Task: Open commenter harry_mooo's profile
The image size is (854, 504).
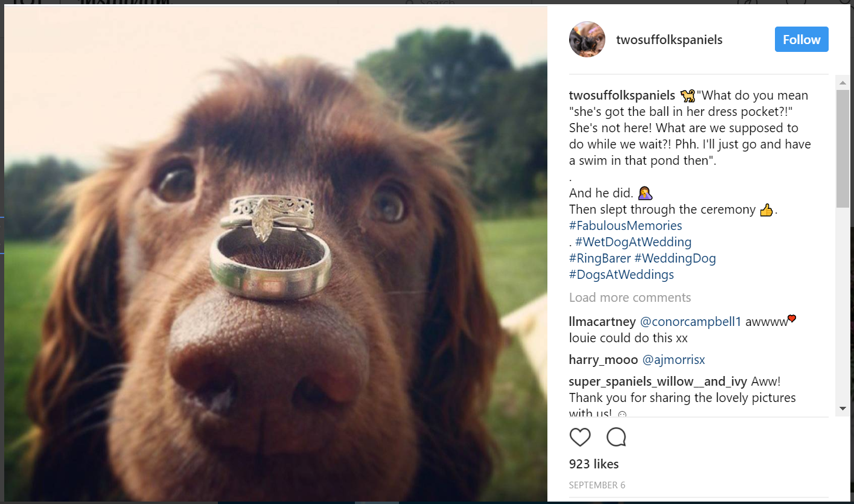Action: click(x=603, y=360)
